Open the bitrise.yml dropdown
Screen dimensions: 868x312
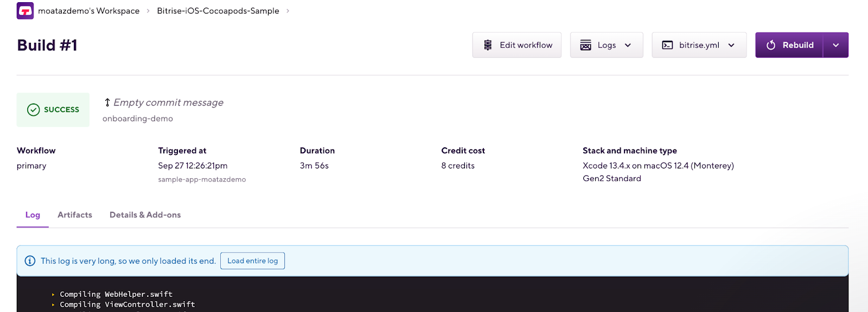(x=699, y=45)
